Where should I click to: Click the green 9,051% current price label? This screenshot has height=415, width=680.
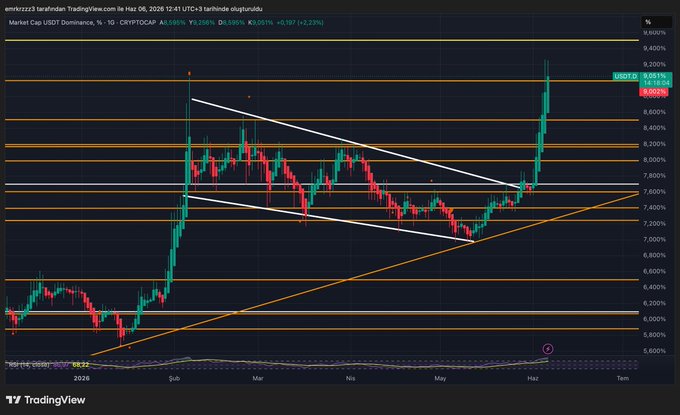point(655,76)
